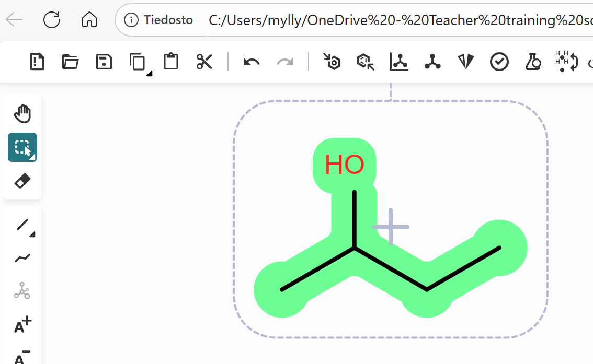
Task: Select the Eraser tool
Action: click(22, 181)
